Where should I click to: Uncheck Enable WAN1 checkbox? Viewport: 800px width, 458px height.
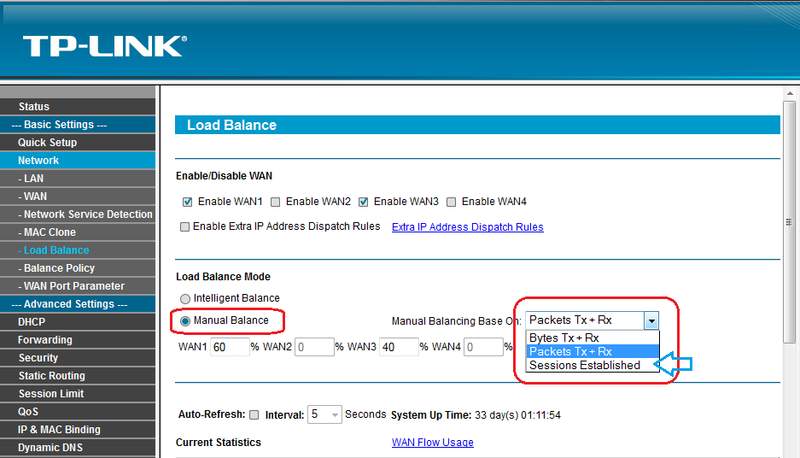(187, 202)
